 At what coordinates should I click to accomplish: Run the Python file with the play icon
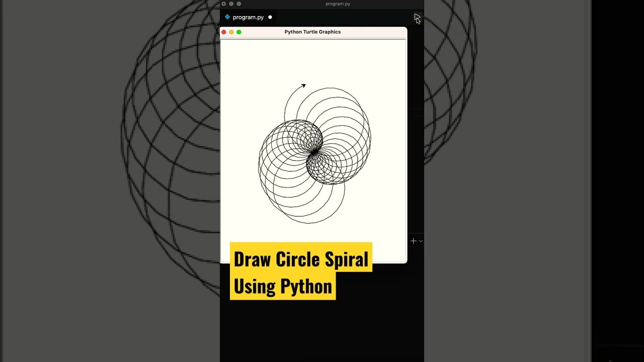tap(416, 18)
